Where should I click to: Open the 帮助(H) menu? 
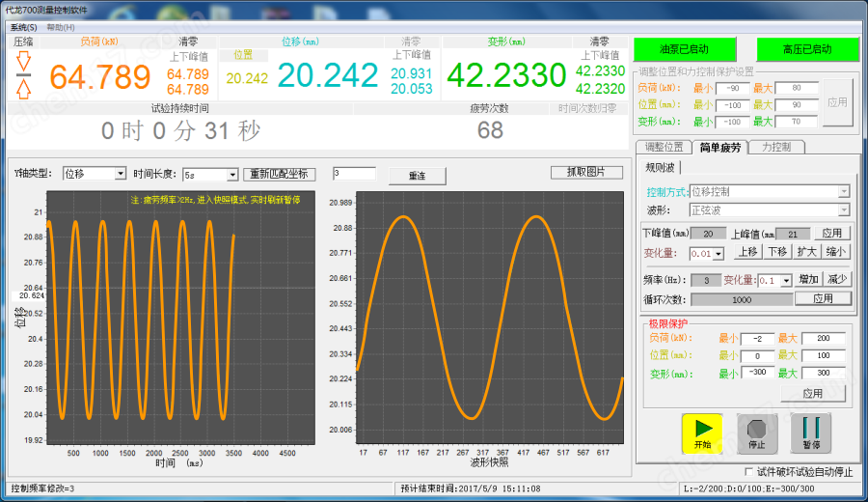pos(61,27)
